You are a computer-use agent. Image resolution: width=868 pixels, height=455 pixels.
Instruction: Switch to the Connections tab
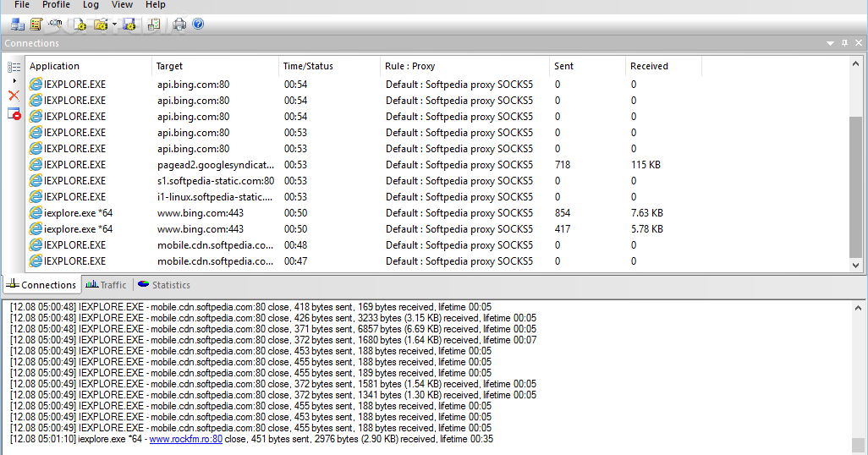tap(41, 285)
